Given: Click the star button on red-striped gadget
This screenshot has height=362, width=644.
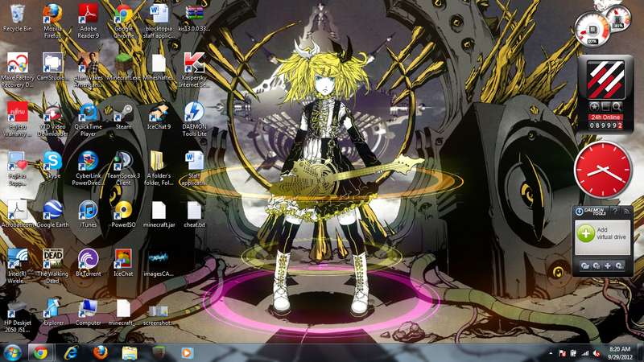Looking at the screenshot, I should (594, 107).
